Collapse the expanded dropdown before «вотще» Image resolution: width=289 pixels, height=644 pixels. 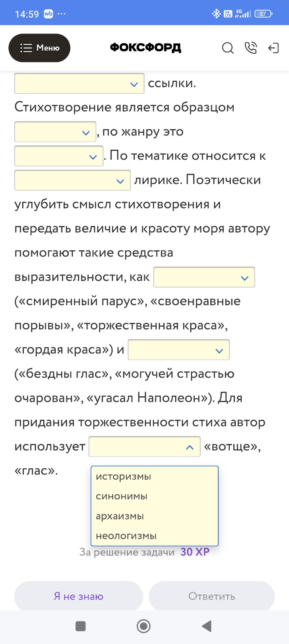144,447
